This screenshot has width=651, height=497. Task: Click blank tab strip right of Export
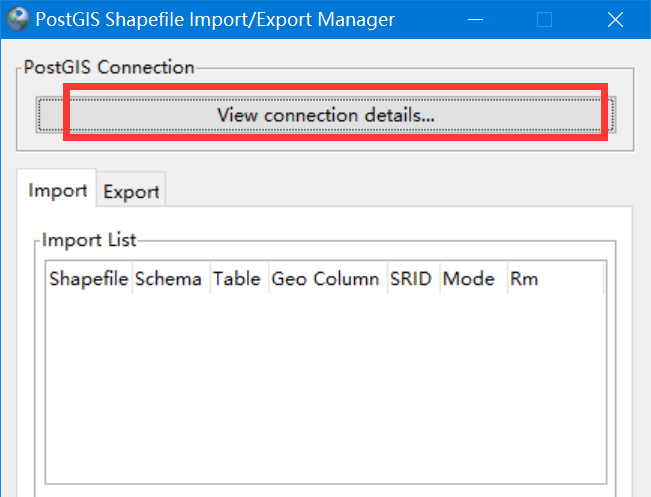coord(400,192)
